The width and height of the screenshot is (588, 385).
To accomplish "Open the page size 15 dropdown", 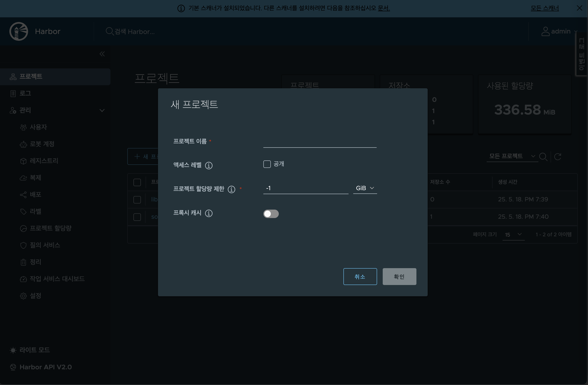I will [x=513, y=234].
